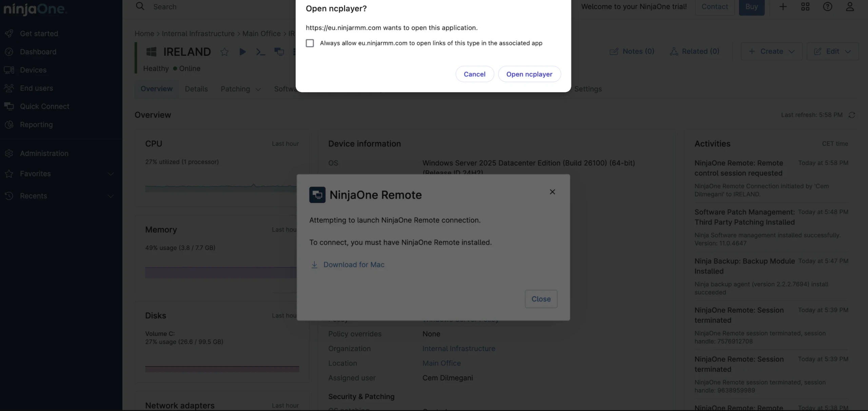
Task: Open the plus add menu in top bar
Action: point(783,6)
